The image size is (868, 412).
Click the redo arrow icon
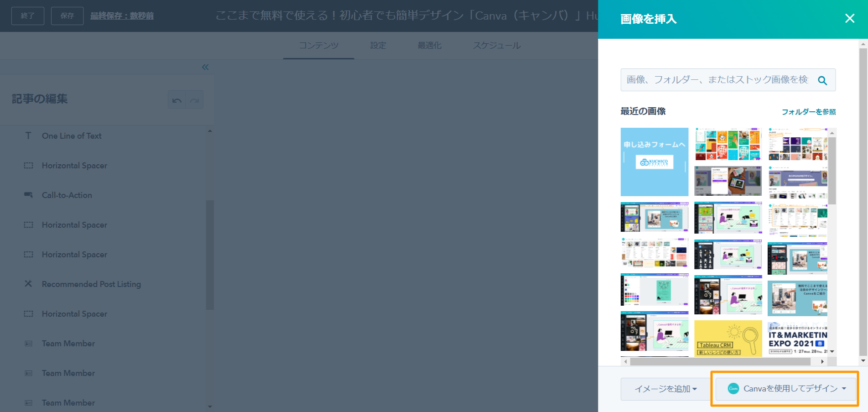tap(195, 100)
